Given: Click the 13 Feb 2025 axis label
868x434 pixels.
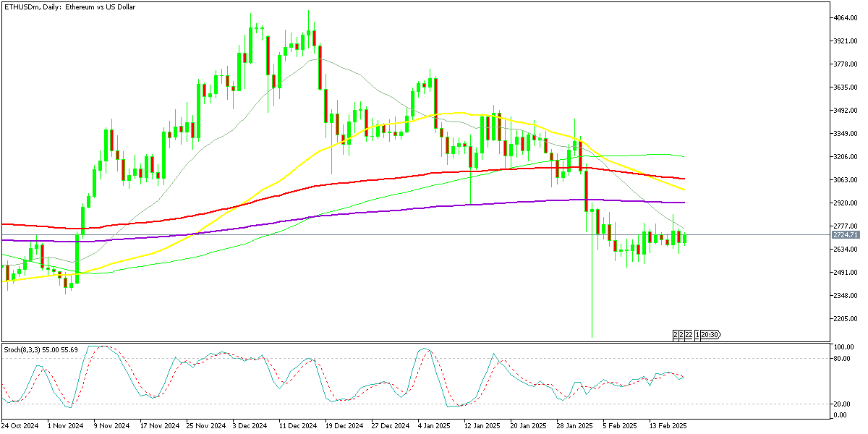Looking at the screenshot, I should pos(668,426).
